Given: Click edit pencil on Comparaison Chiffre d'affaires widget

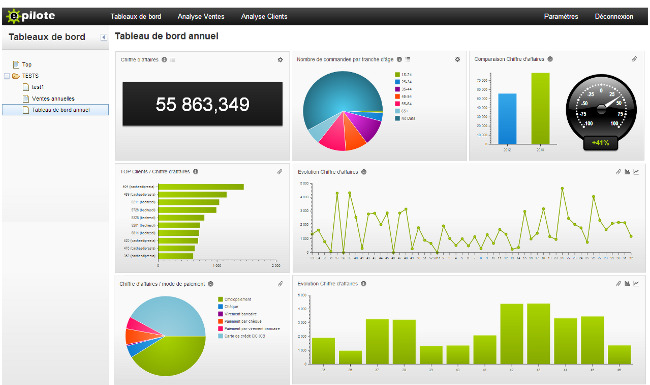Looking at the screenshot, I should coord(634,59).
